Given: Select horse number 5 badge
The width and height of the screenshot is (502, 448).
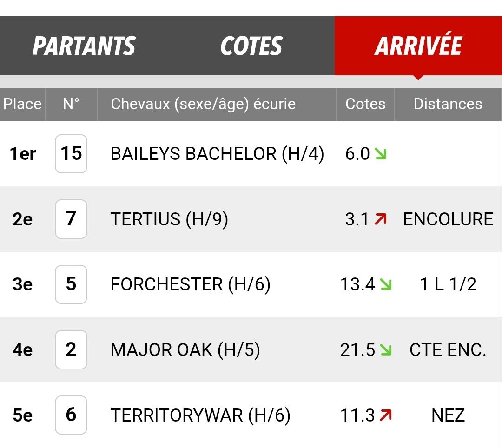Looking at the screenshot, I should (x=71, y=284).
